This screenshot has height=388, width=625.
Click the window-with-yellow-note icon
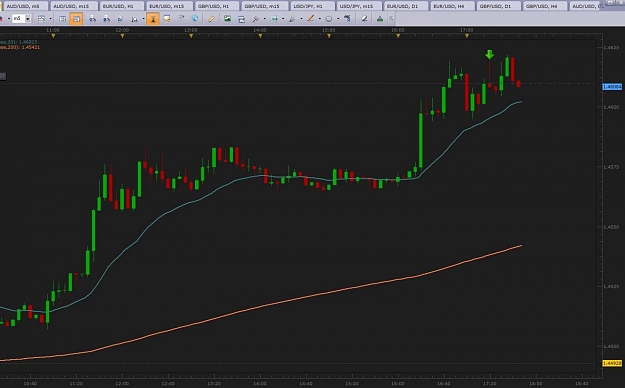pos(167,18)
